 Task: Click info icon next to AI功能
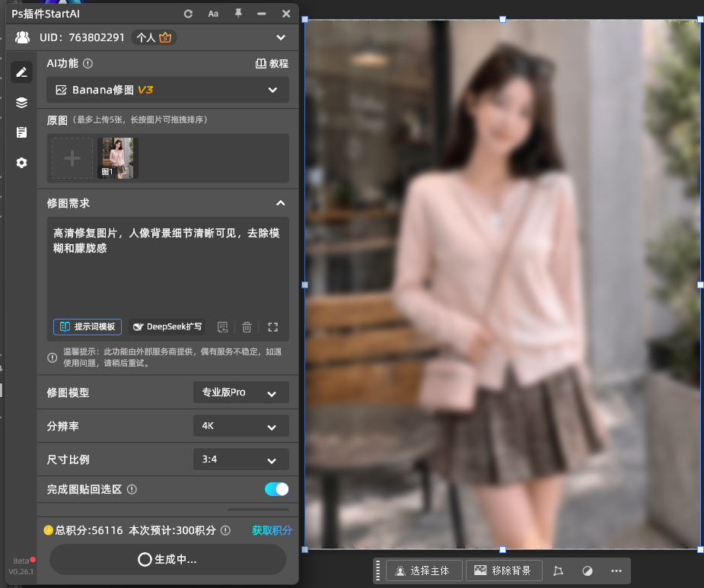(88, 64)
